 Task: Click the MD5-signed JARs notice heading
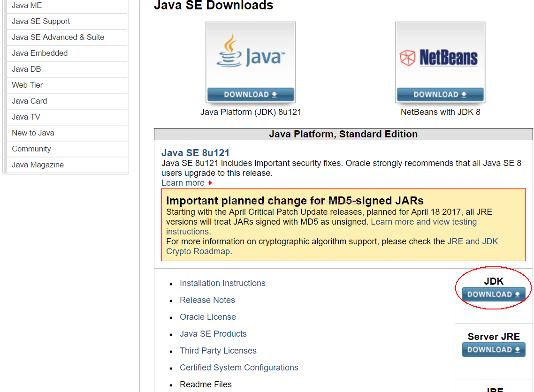295,201
